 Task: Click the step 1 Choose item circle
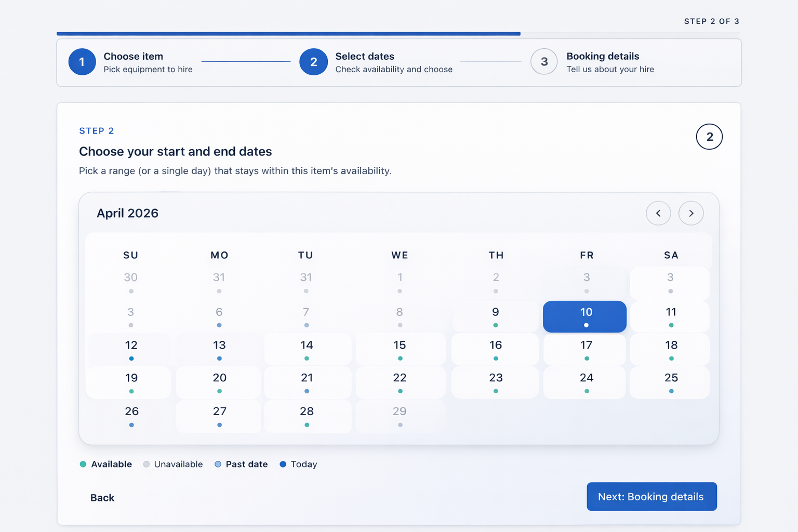pos(82,62)
